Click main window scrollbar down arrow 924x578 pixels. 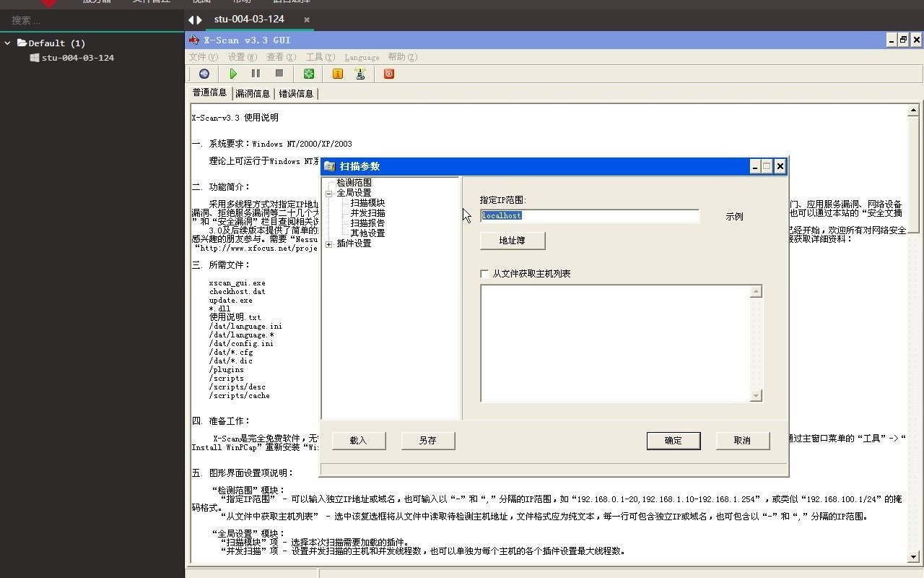pos(913,557)
